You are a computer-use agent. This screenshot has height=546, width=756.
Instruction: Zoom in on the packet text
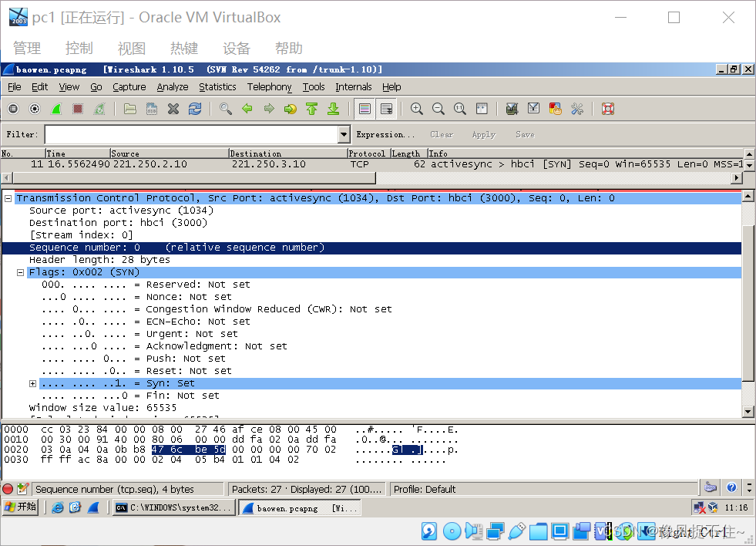coord(417,109)
